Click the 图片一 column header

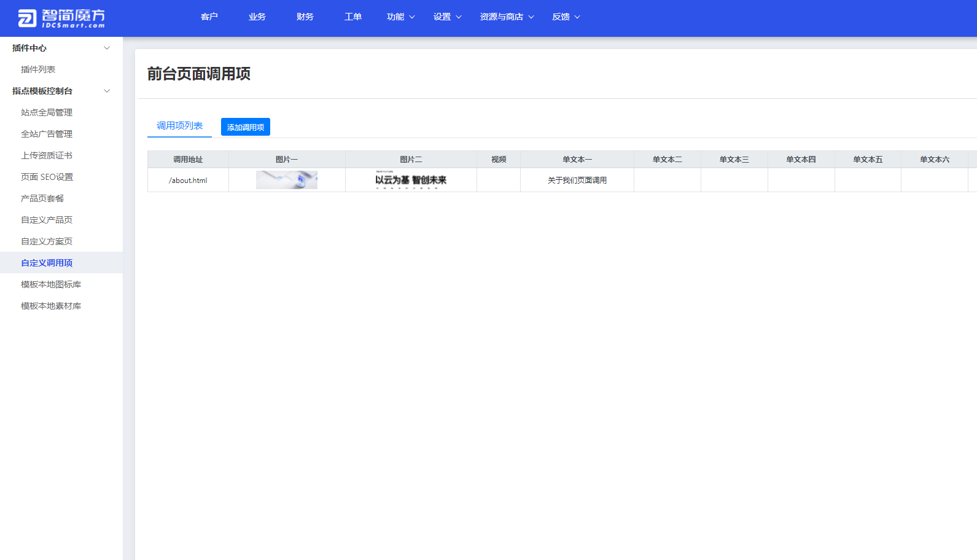point(287,160)
